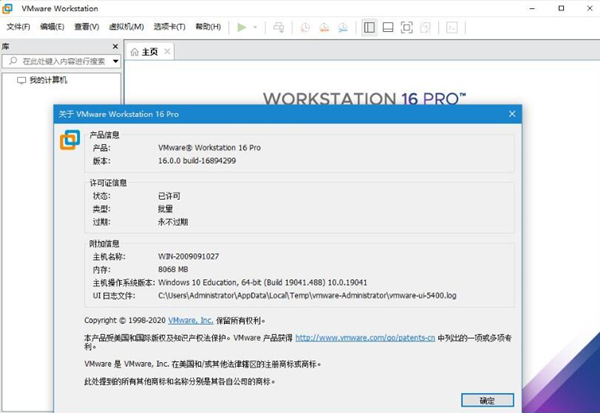The height and width of the screenshot is (413, 600).
Task: Open the 帮助(H) menu
Action: [x=208, y=27]
